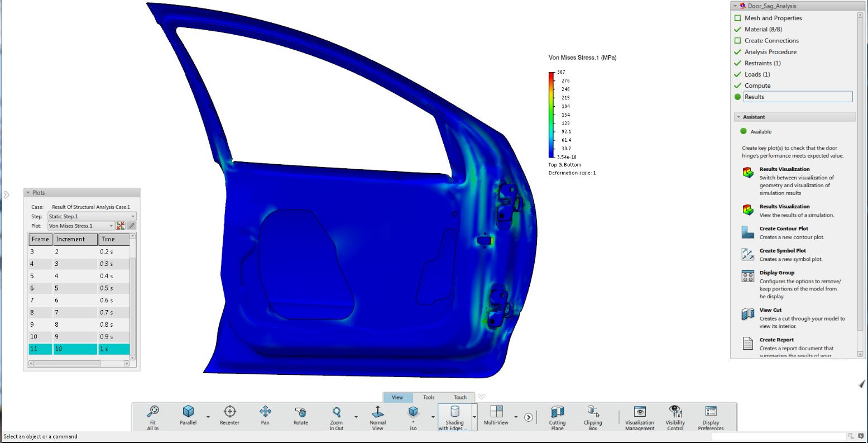Open the Cutting Plane tool
Image resolution: width=868 pixels, height=443 pixels.
[x=557, y=412]
